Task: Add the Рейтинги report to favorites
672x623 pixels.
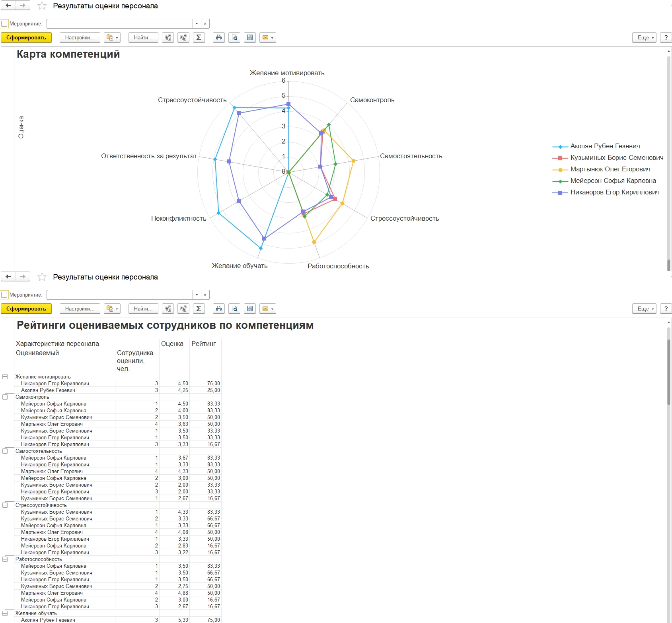Action: point(42,277)
